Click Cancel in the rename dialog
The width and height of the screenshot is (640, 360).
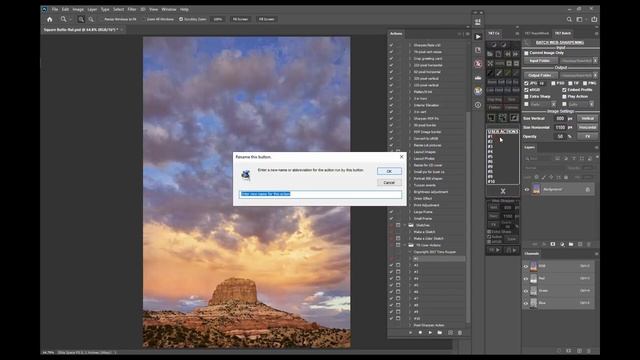[x=389, y=182]
